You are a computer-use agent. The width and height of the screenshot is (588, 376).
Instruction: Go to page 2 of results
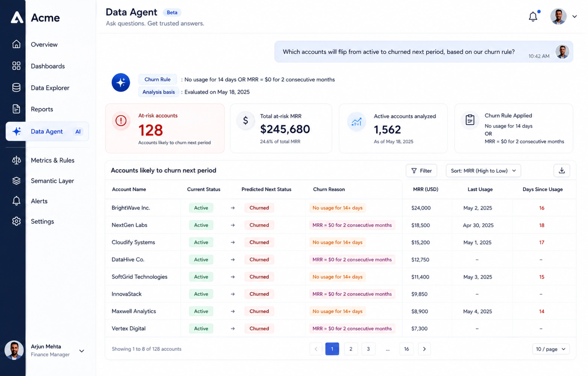pos(351,349)
